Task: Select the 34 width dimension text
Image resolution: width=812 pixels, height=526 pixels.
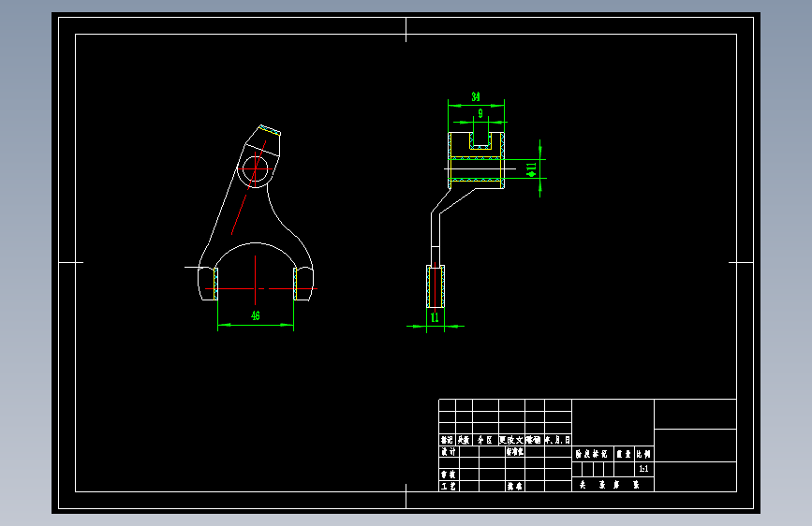Action: tap(476, 96)
